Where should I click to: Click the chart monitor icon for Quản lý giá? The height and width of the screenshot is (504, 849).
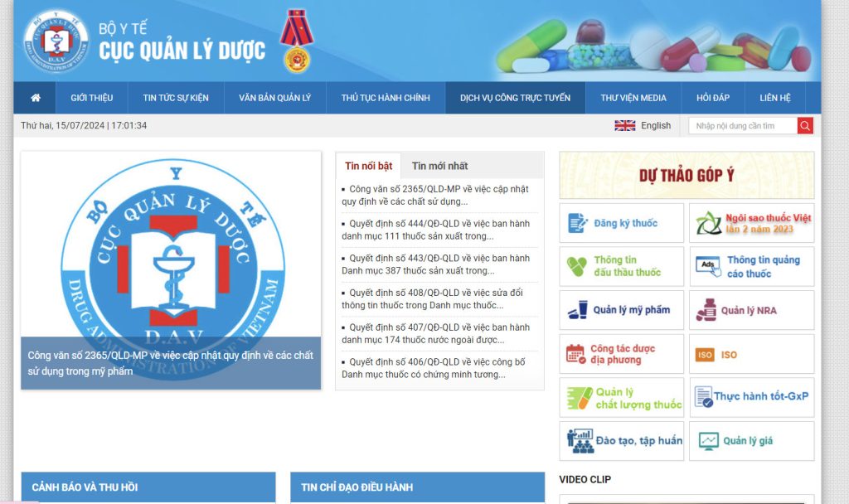coord(708,441)
